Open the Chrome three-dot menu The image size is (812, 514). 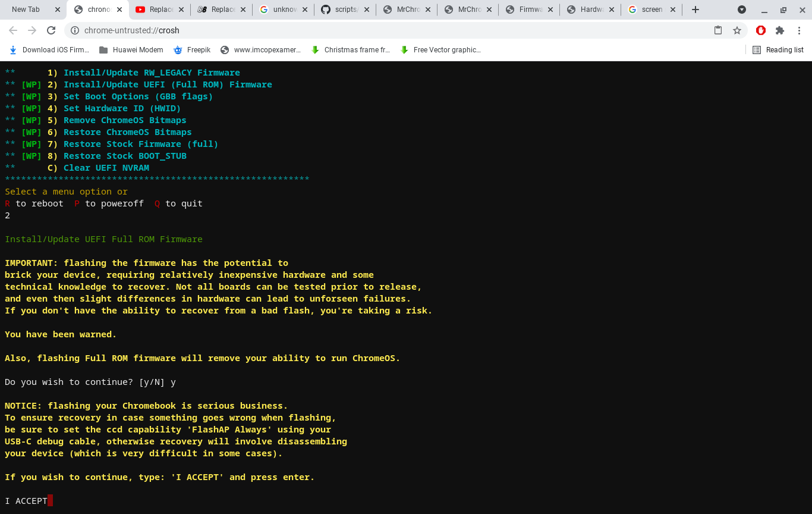[799, 30]
